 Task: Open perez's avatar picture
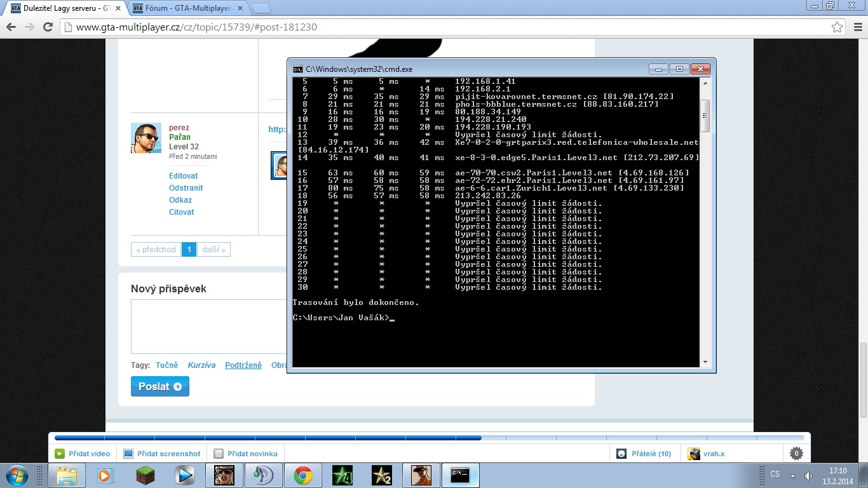click(146, 138)
